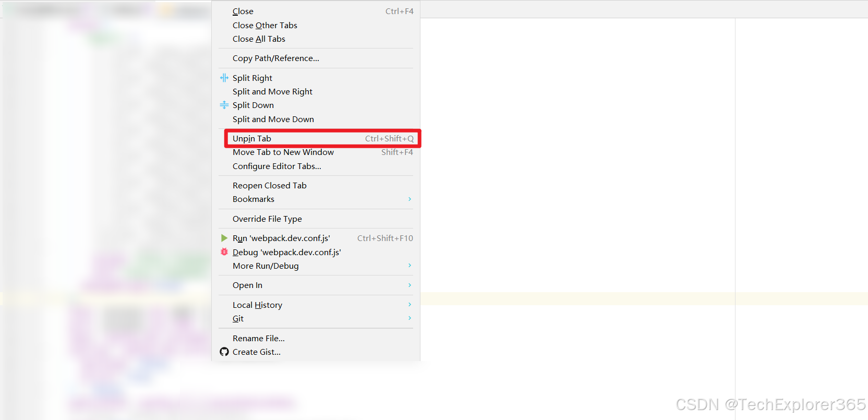Select Override File Type
This screenshot has width=868, height=420.
(x=316, y=219)
